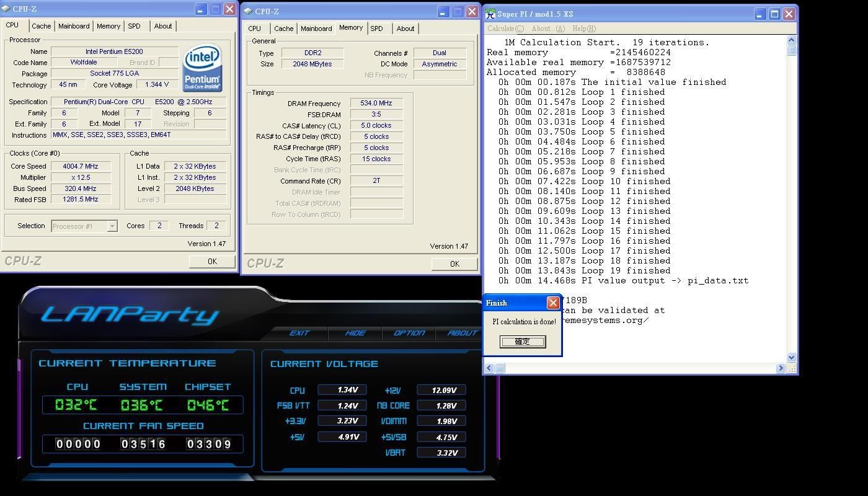Click the Command Rate value 2T
Viewport: 868px width, 496px height.
(376, 181)
